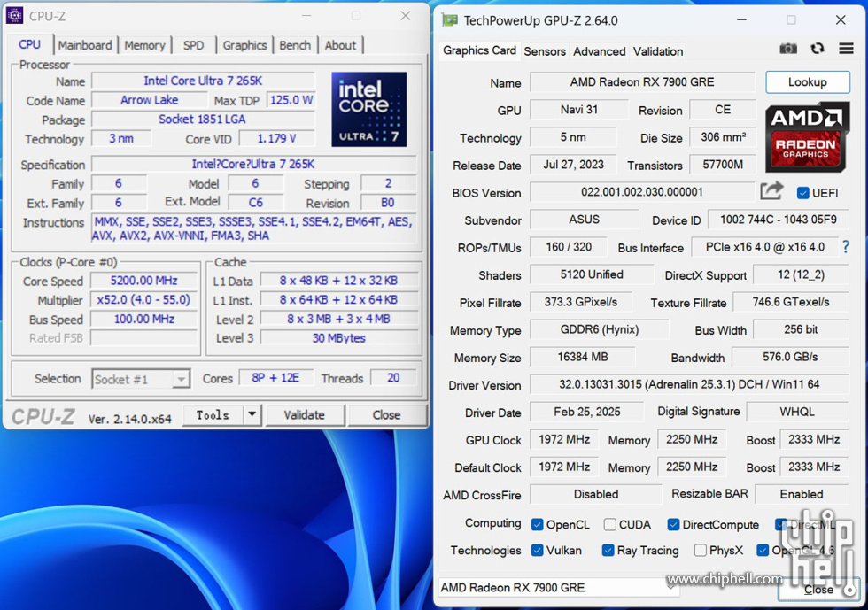Open the SPD tab
Viewport: 868px width, 610px height.
click(x=193, y=45)
